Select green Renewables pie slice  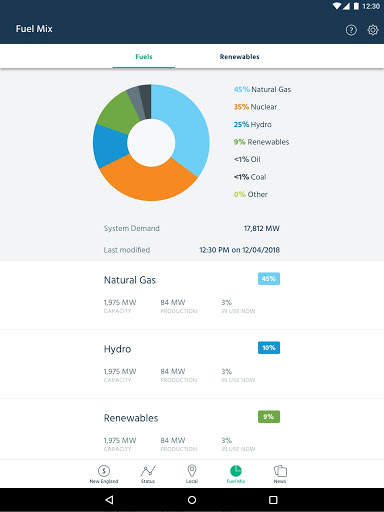pos(118,113)
